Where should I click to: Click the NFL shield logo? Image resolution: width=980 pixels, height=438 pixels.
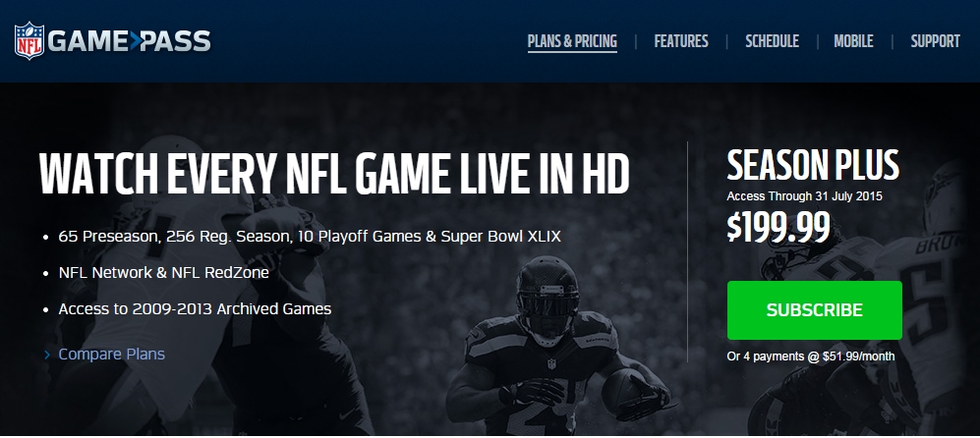pos(29,40)
